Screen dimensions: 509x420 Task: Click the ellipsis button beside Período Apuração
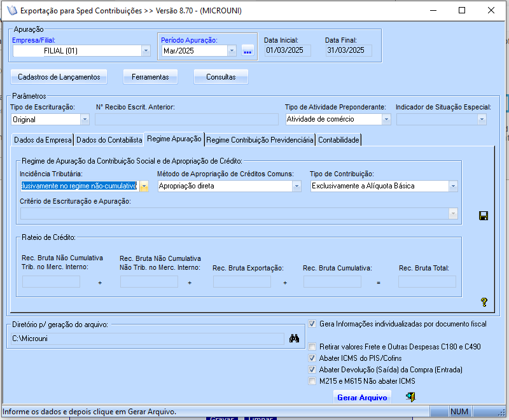[248, 51]
